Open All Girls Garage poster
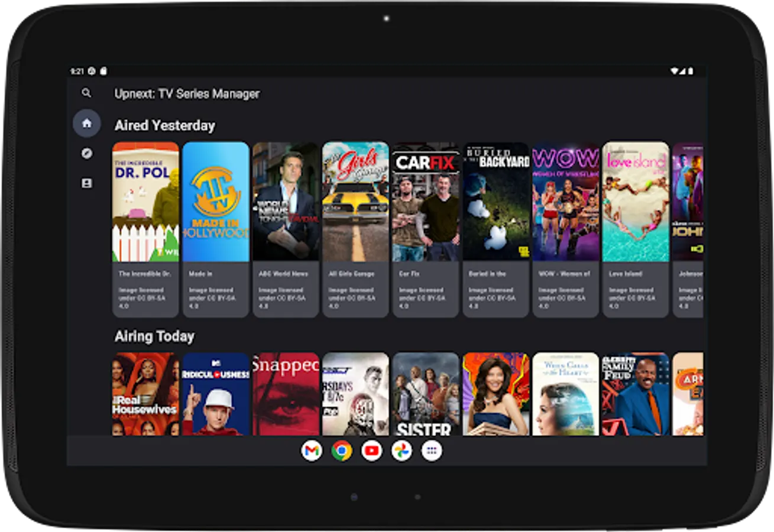The image size is (774, 532). tap(355, 202)
